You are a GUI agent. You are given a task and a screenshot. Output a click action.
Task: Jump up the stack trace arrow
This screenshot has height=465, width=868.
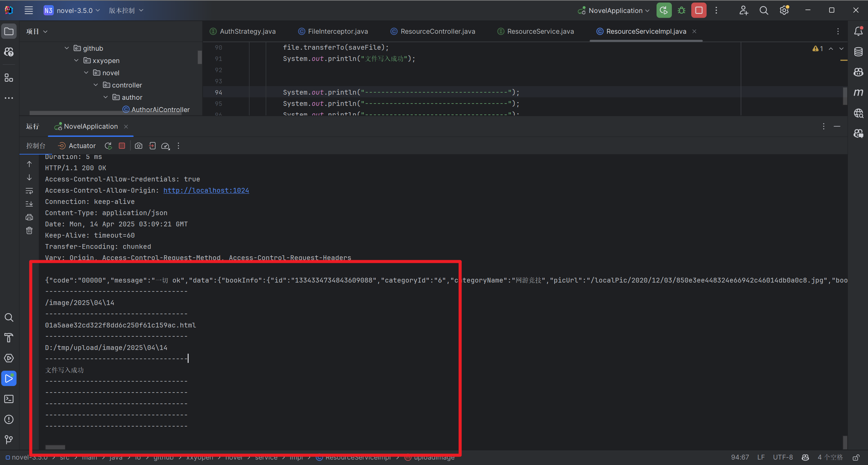(29, 164)
